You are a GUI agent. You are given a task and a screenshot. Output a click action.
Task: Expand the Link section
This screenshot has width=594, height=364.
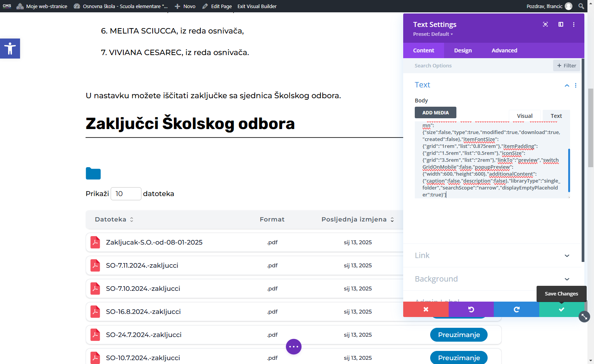[492, 255]
